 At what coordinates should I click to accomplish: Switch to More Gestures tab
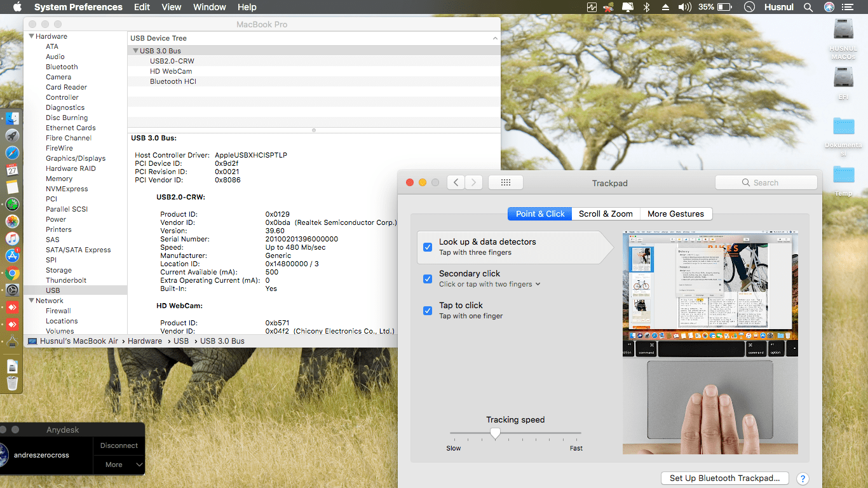pos(675,213)
